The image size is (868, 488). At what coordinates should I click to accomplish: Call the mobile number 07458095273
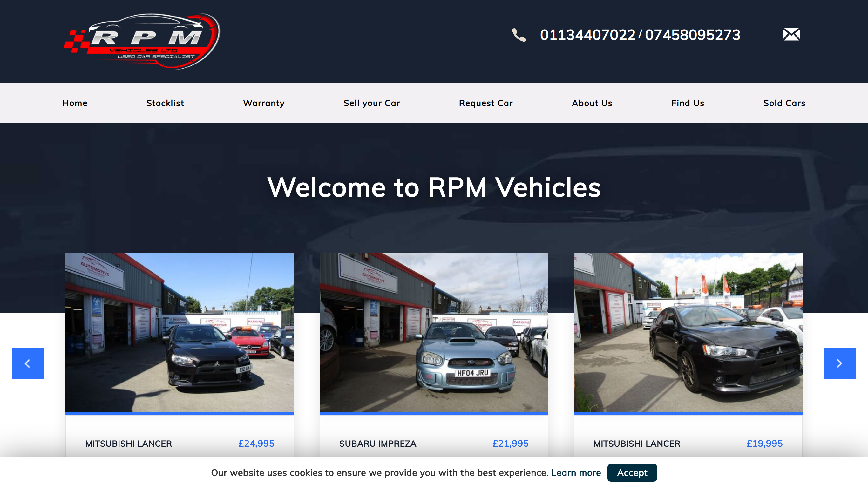pos(692,35)
